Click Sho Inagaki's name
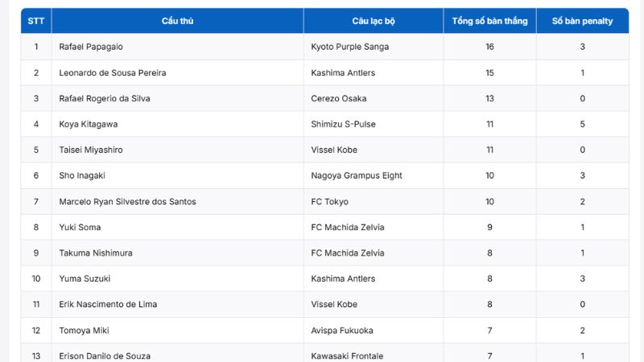This screenshot has width=644, height=362. (82, 175)
